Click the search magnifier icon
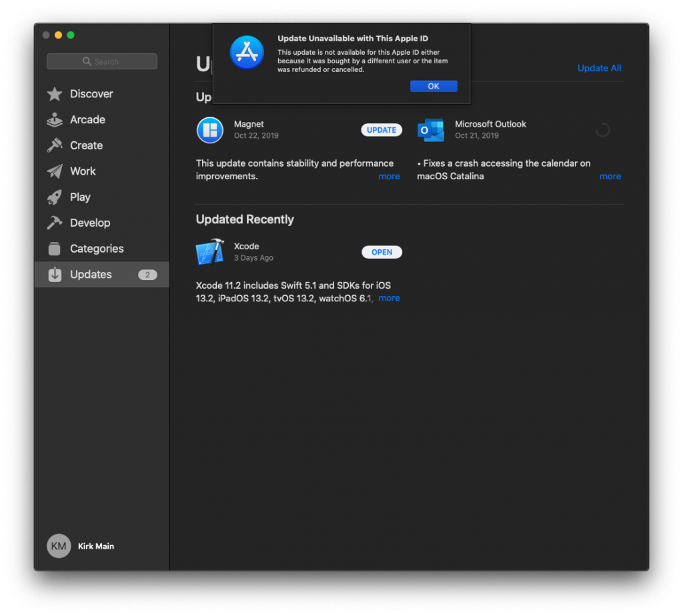This screenshot has width=683, height=616. [87, 61]
